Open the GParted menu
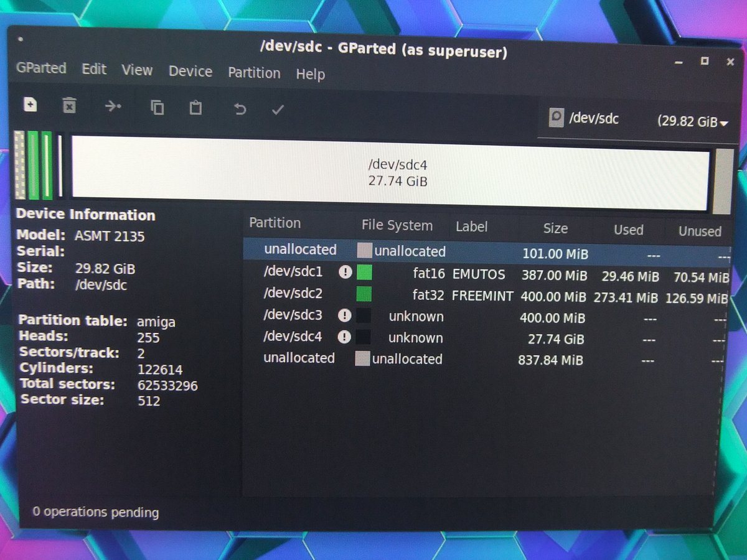This screenshot has height=560, width=747. tap(42, 68)
